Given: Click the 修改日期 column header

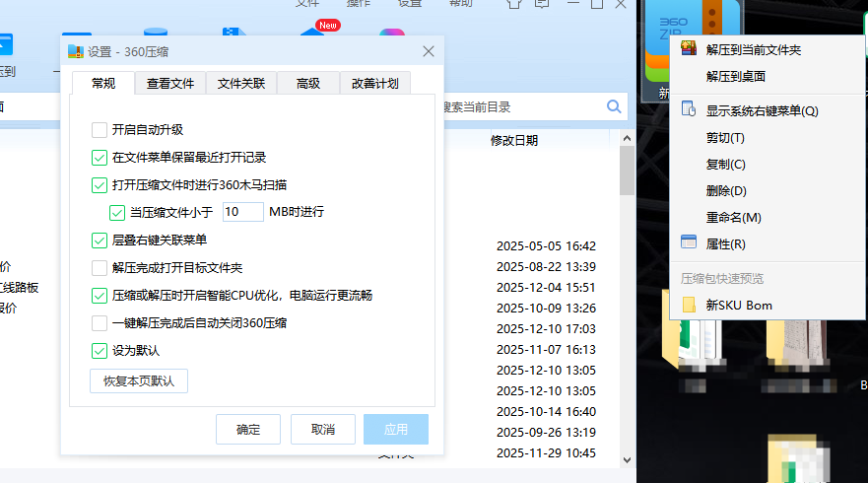Looking at the screenshot, I should (x=514, y=141).
